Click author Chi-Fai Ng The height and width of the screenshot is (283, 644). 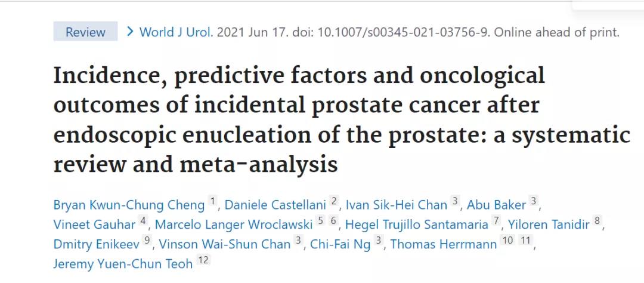pos(340,244)
